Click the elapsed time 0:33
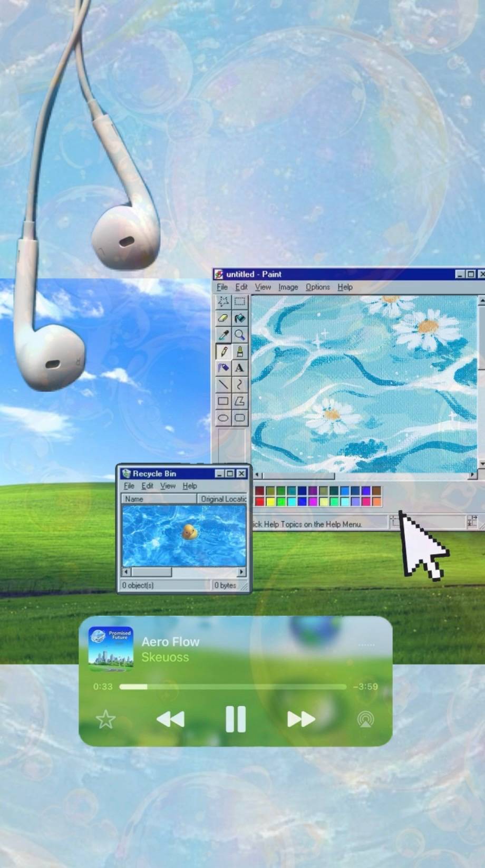 [103, 687]
